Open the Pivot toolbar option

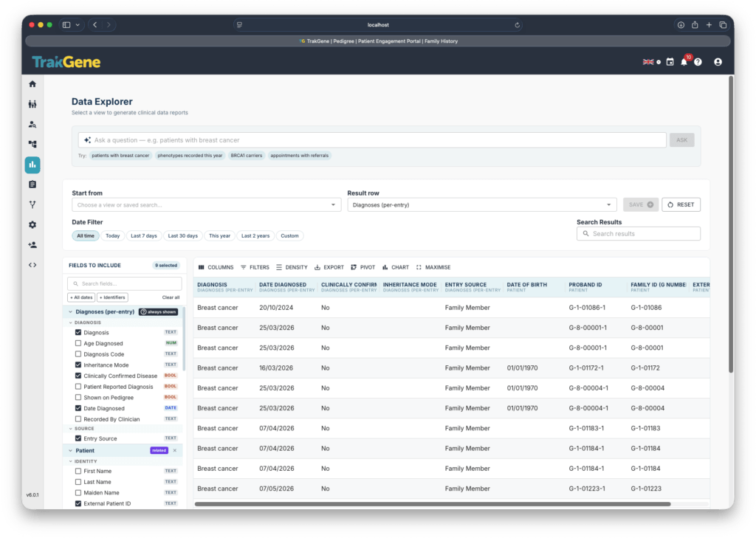(x=362, y=267)
